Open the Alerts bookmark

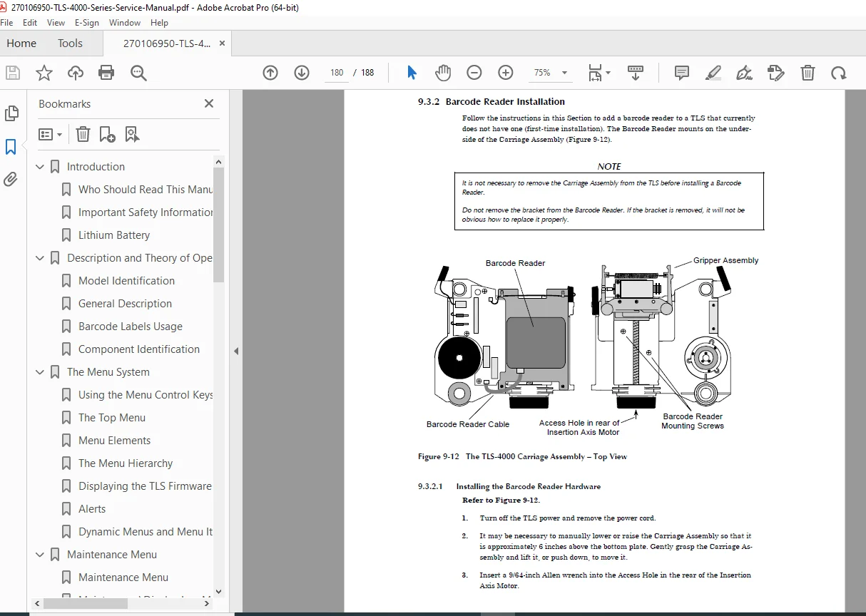[92, 509]
